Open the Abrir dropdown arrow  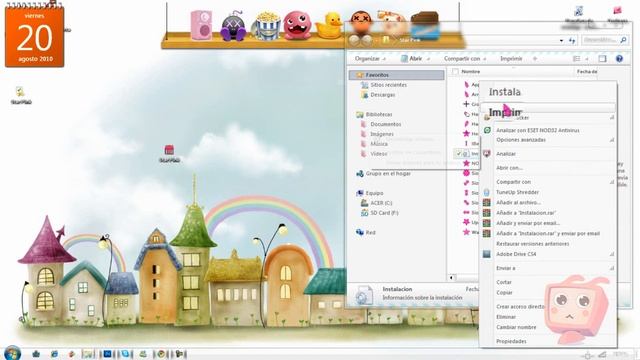428,59
